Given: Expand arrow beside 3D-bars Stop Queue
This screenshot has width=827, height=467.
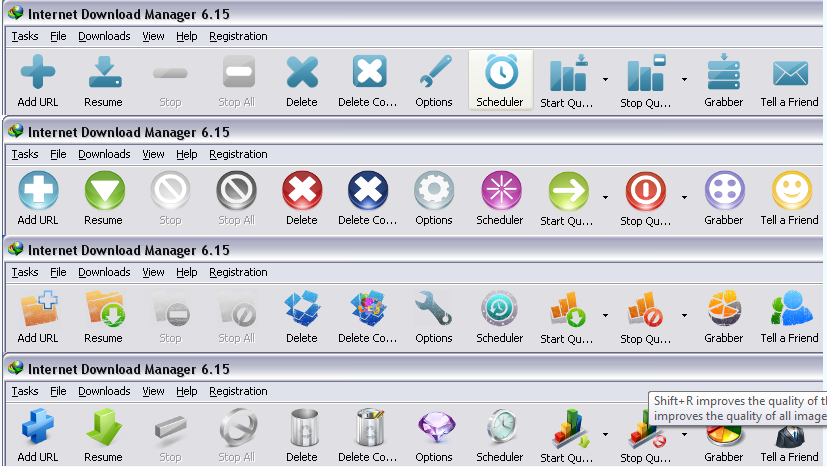Looking at the screenshot, I should coord(684,434).
